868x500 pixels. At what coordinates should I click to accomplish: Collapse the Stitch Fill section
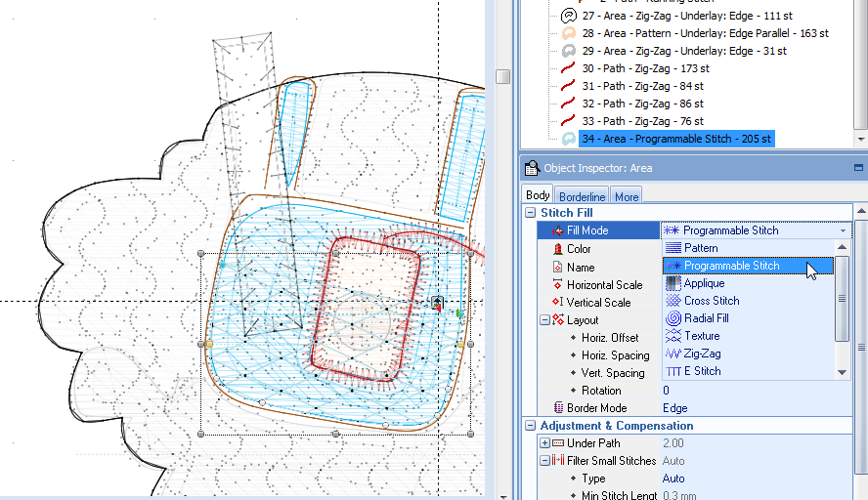(x=531, y=213)
